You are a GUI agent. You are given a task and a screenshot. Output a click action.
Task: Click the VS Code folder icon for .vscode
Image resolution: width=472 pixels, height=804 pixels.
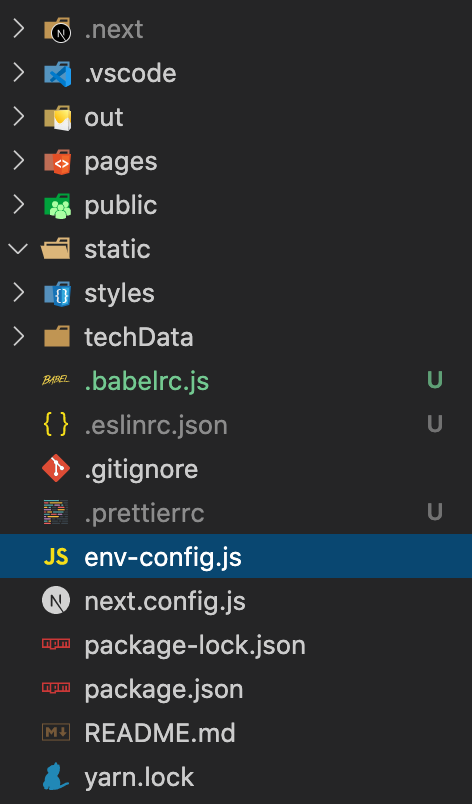coord(57,73)
